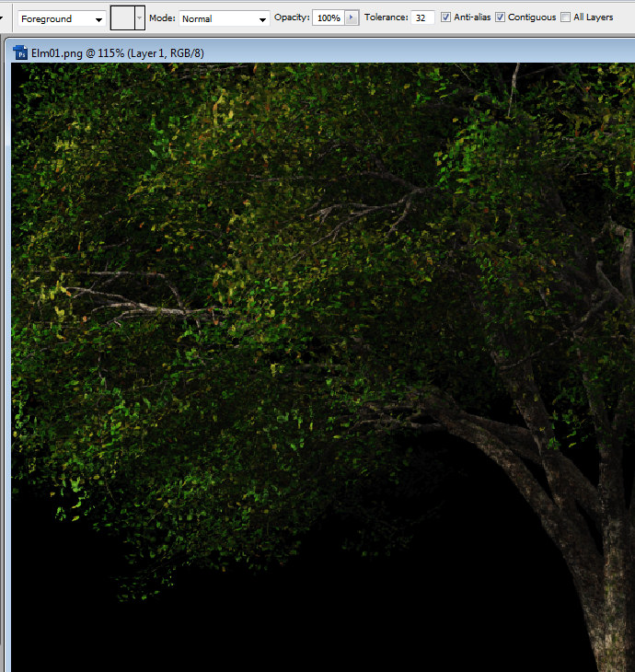Click the Opacity label

[x=292, y=17]
